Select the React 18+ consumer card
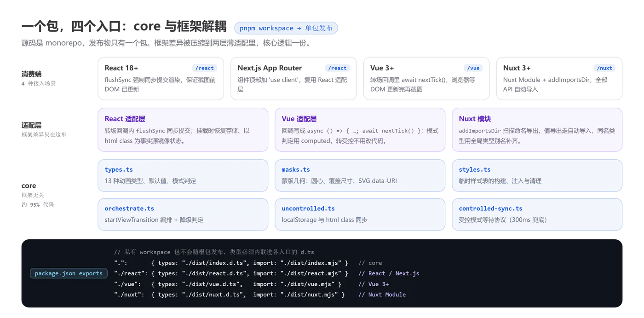Viewport: 644px width, 318px height. [x=161, y=78]
